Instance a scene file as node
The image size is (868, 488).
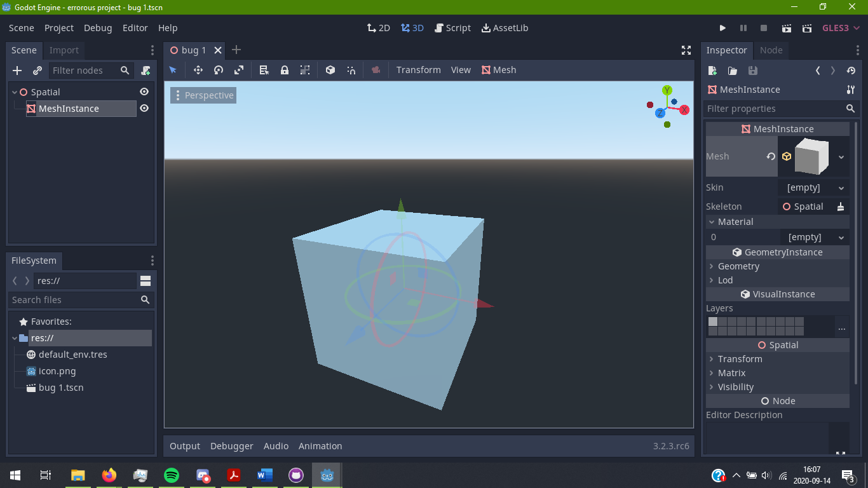(x=37, y=71)
